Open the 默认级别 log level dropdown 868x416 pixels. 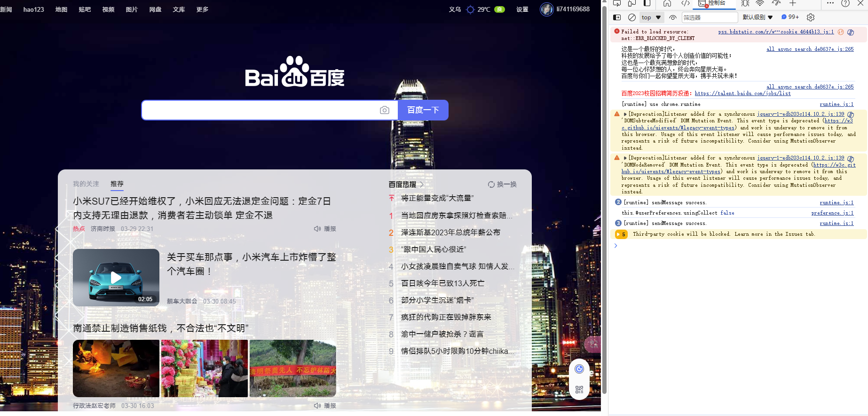(758, 17)
